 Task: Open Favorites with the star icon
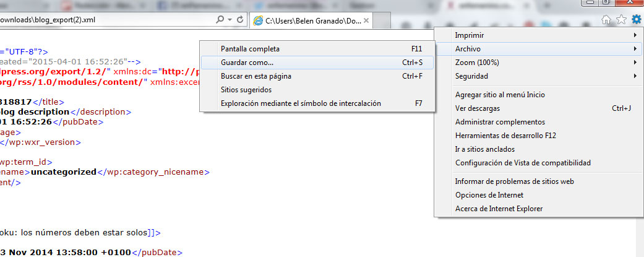tap(622, 19)
